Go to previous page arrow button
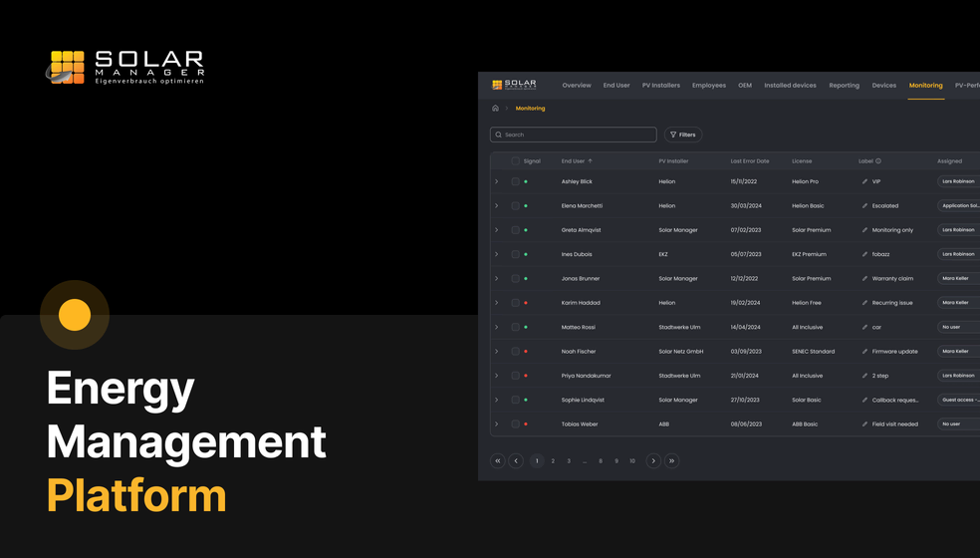Image resolution: width=980 pixels, height=558 pixels. [x=516, y=461]
